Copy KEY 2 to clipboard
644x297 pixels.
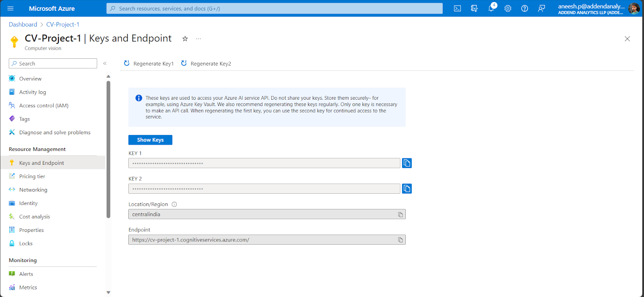[x=407, y=188]
